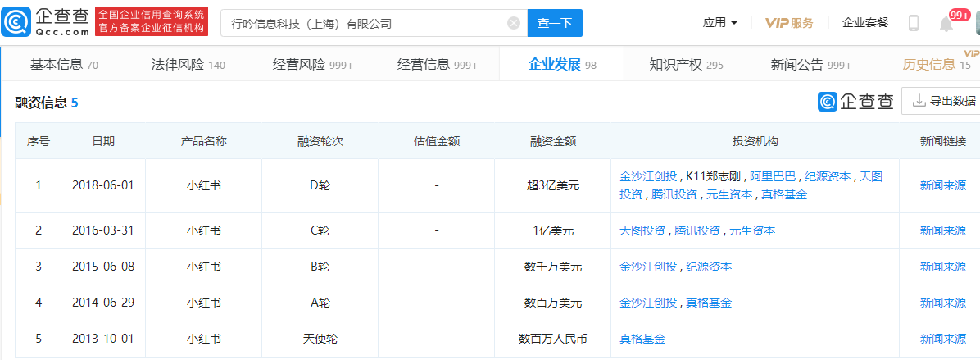
Task: Switch to the 经营风险 tab
Action: pos(312,65)
